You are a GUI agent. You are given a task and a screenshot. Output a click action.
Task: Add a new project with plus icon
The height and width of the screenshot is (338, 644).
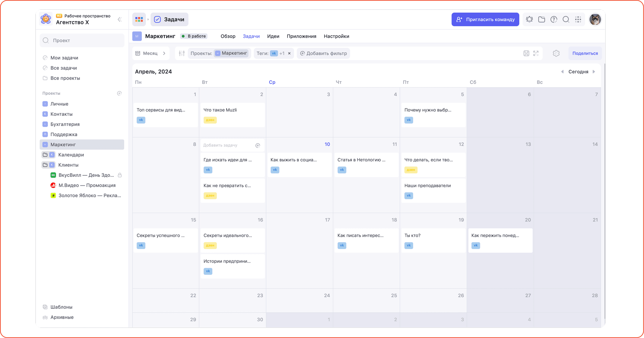tap(119, 93)
